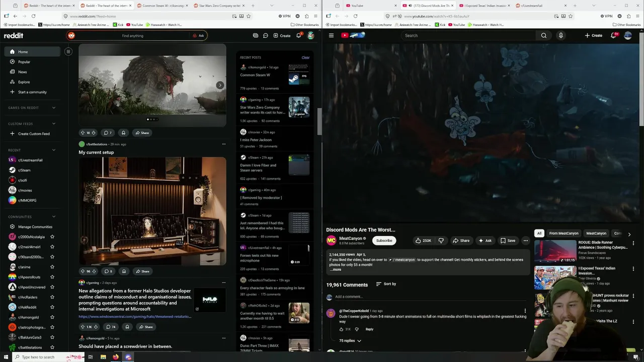Click the reddit logo
The height and width of the screenshot is (362, 644).
[14, 36]
